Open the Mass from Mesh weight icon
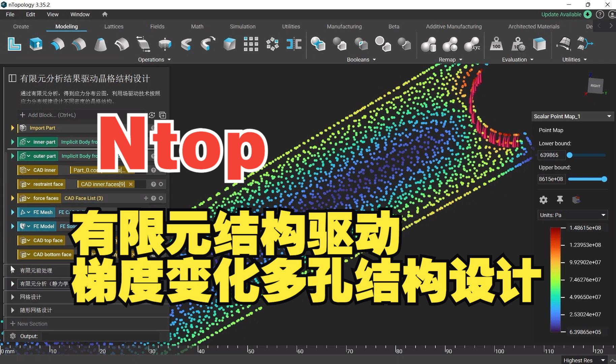Image resolution: width=616 pixels, height=364 pixels. (518, 44)
